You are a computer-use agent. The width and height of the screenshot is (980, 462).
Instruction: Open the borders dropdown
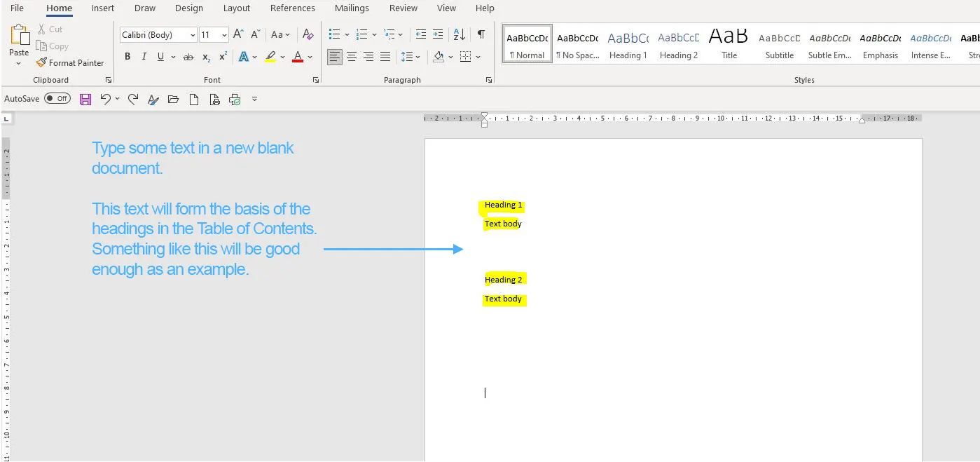pyautogui.click(x=478, y=57)
